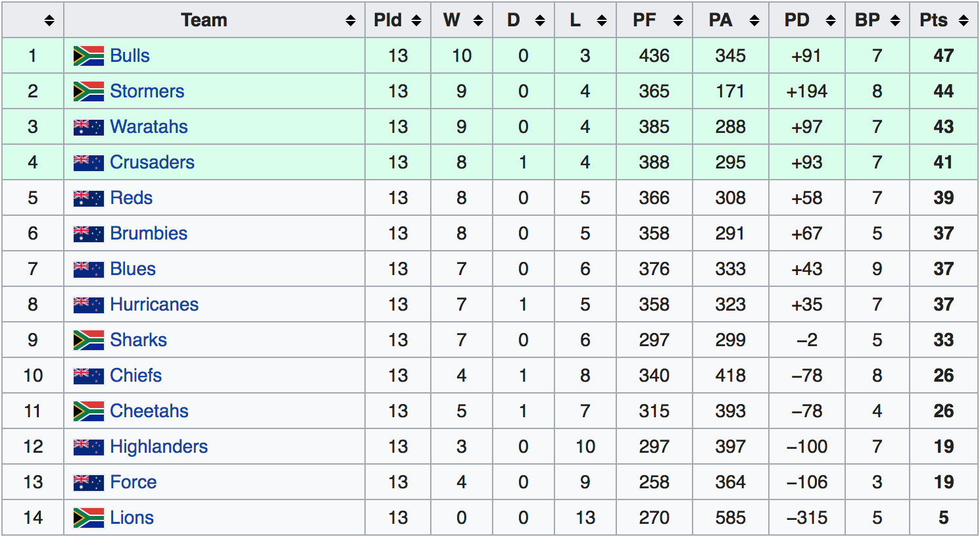980x537 pixels.
Task: Click the PA column sort arrows
Action: pyautogui.click(x=754, y=20)
